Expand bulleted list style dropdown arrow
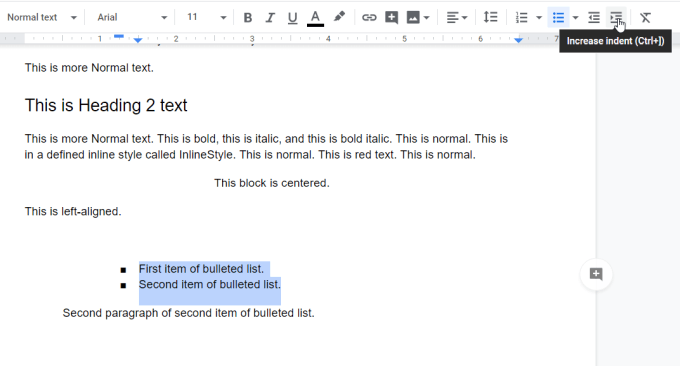This screenshot has height=366, width=680. [575, 18]
